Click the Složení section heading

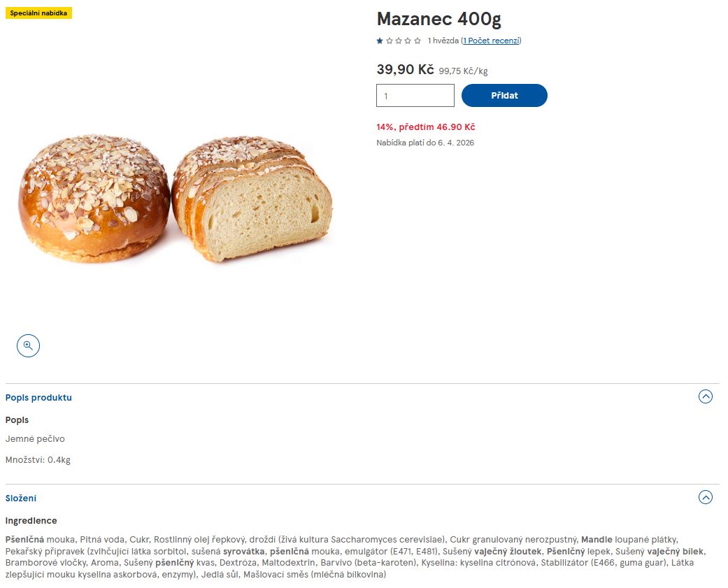click(x=21, y=499)
